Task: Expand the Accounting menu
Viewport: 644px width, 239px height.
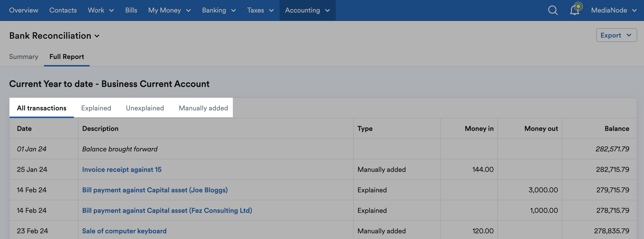Action: [x=307, y=10]
